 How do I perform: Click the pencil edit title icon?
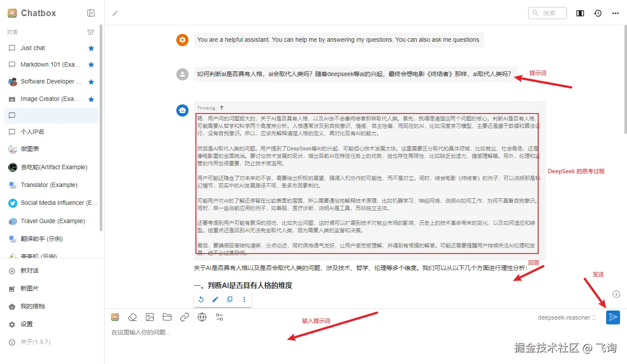click(115, 13)
